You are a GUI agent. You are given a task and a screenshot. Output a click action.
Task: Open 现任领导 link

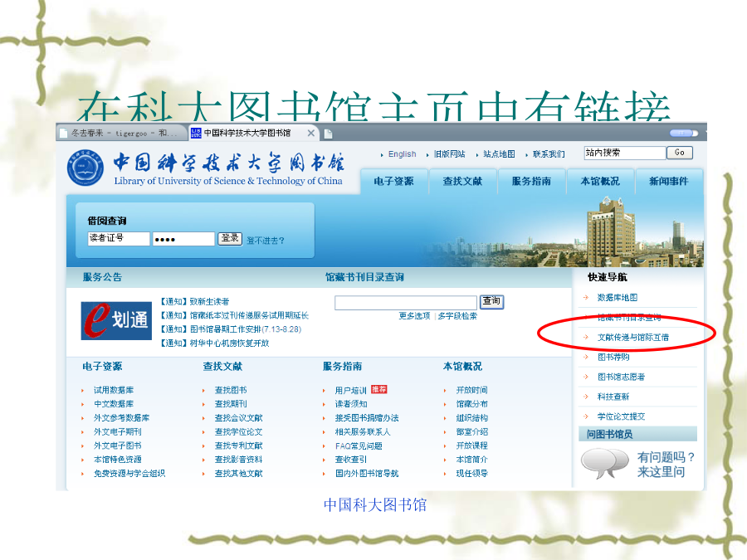tap(471, 474)
